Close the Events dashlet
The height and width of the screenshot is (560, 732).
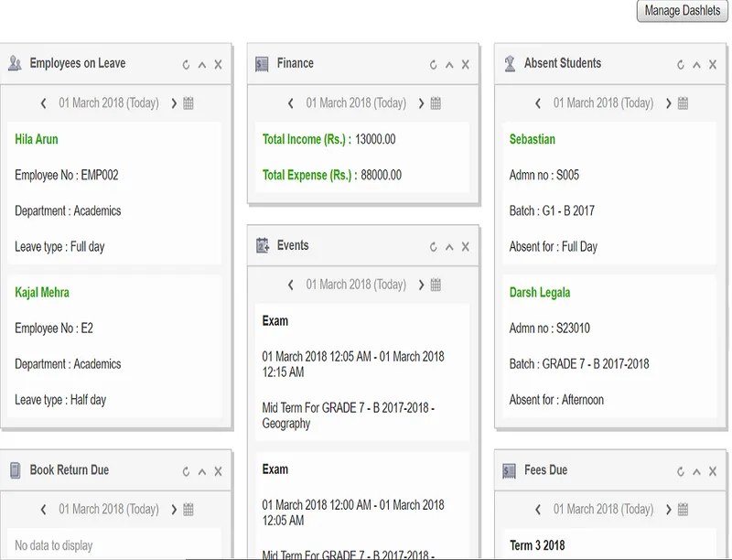(x=466, y=247)
